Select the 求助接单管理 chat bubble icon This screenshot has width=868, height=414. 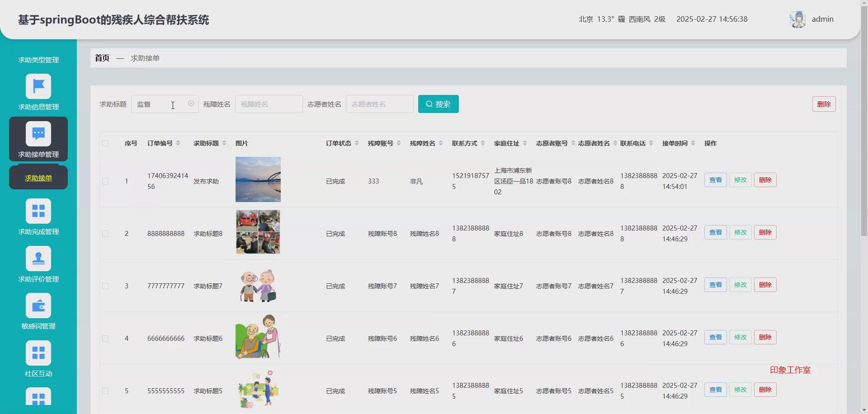click(38, 133)
